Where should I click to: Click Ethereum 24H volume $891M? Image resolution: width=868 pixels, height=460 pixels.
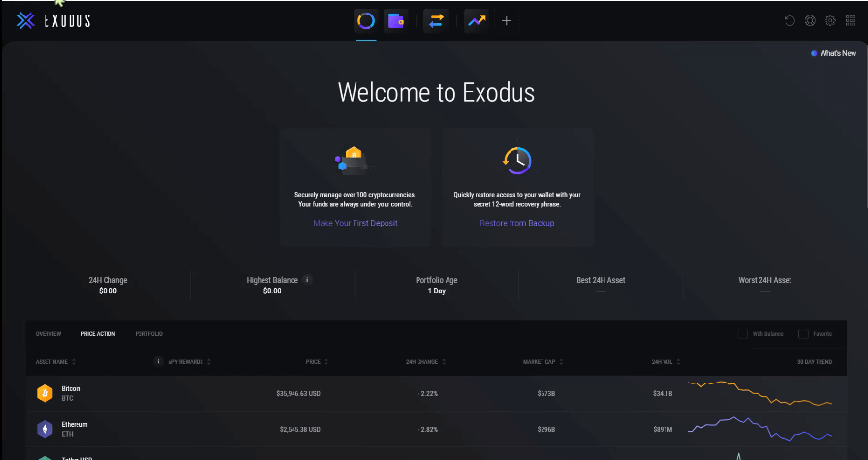point(663,429)
